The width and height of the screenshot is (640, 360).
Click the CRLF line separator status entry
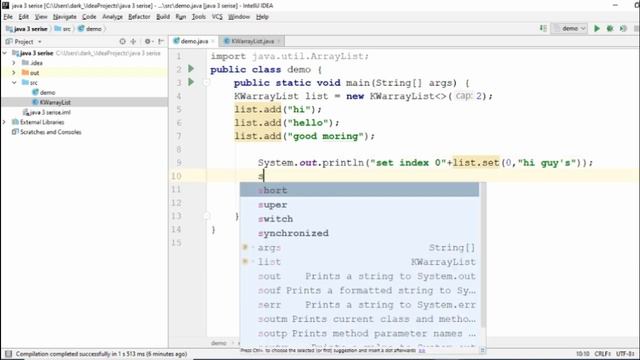(602, 354)
